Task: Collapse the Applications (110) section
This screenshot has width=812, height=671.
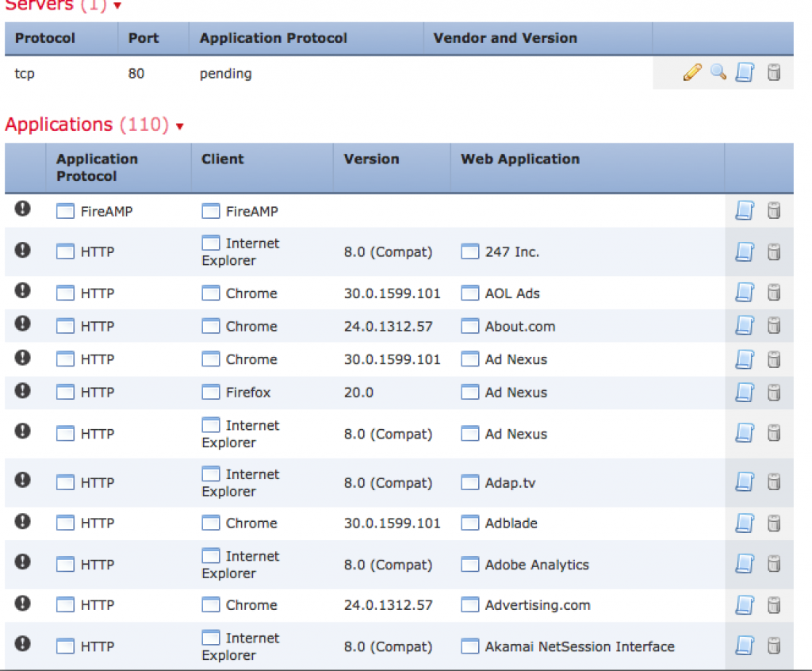Action: [180, 127]
